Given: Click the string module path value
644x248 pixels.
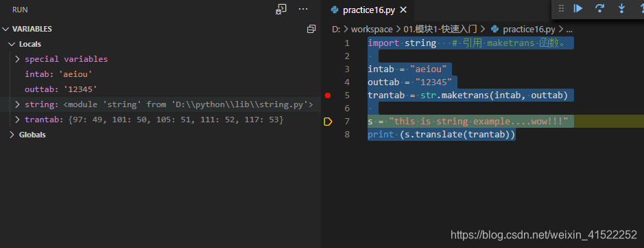Looking at the screenshot, I should [188, 104].
